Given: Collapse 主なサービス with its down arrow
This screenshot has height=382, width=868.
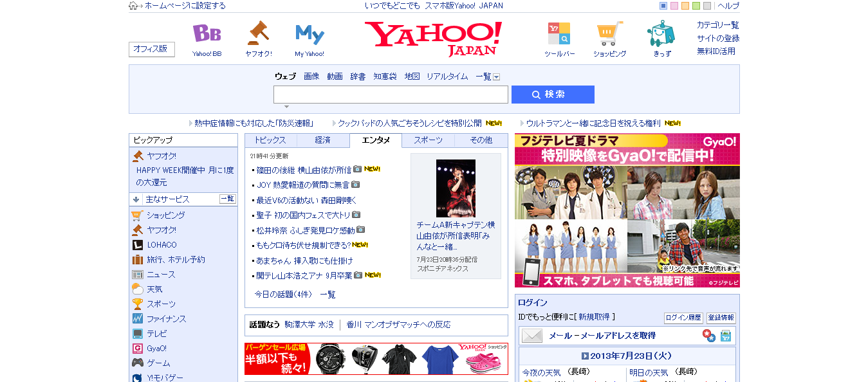Looking at the screenshot, I should pyautogui.click(x=136, y=199).
